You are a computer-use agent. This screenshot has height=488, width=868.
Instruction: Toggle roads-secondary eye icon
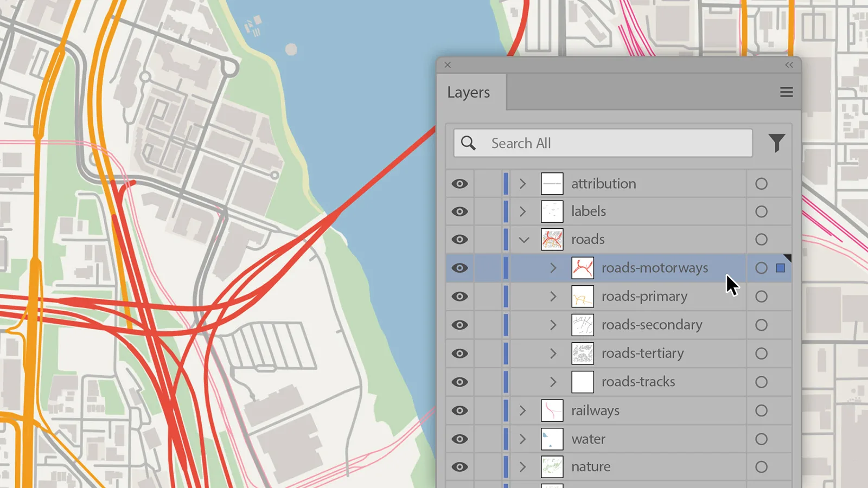click(x=459, y=325)
